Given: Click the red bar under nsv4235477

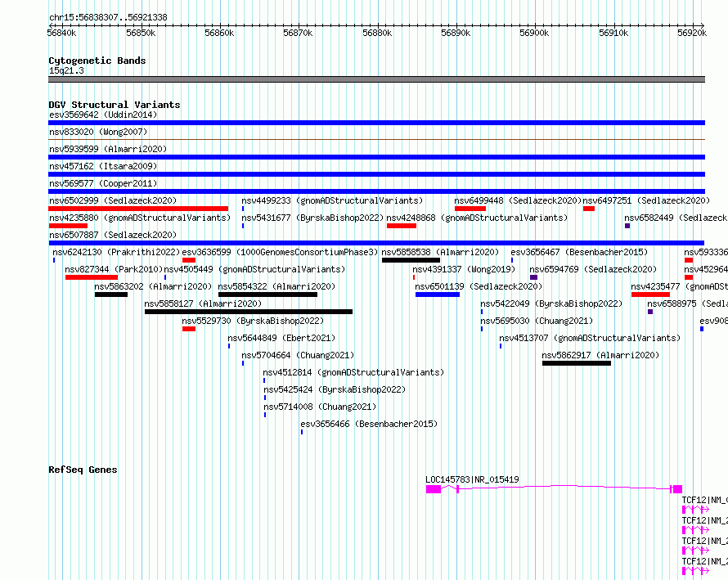Looking at the screenshot, I should (x=650, y=294).
